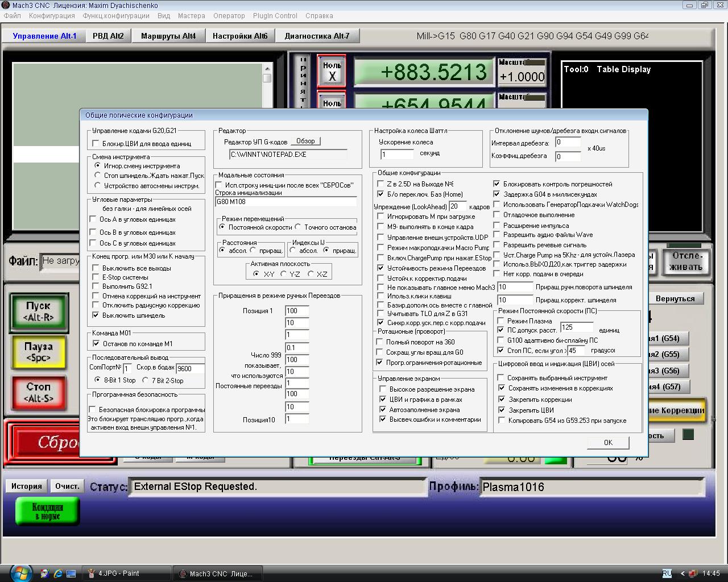Toggle Блокировать контроль погрешностей checkbox
This screenshot has width=728, height=582.
point(497,184)
